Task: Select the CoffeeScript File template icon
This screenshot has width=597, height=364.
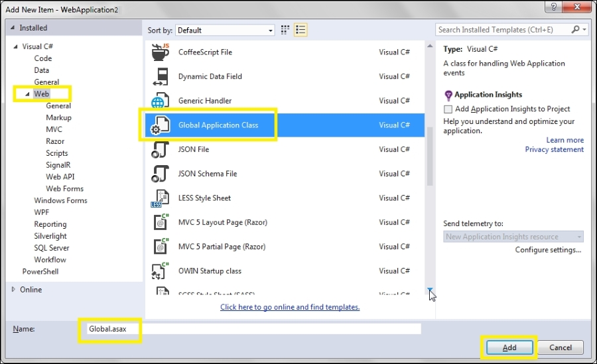Action: point(161,52)
